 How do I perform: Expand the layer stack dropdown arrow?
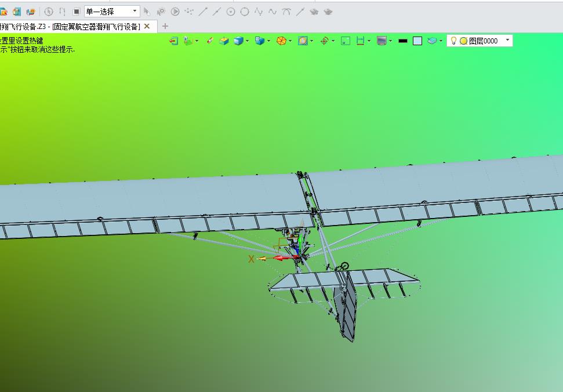[441, 41]
